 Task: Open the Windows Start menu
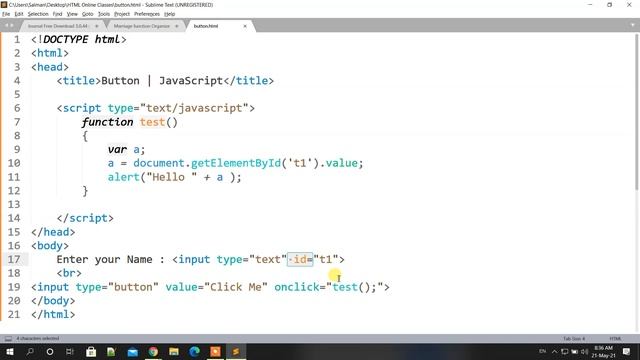(9, 351)
